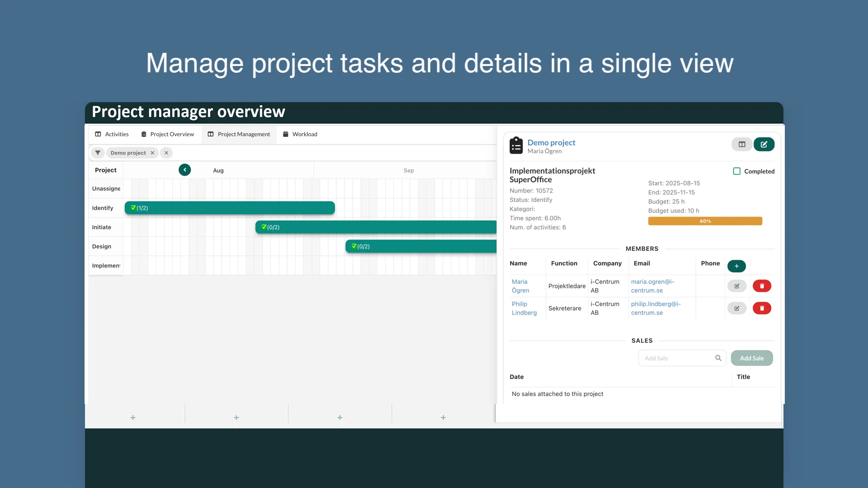Edit member Maria Ögren
Screen dimensions: 868x488
(x=737, y=286)
